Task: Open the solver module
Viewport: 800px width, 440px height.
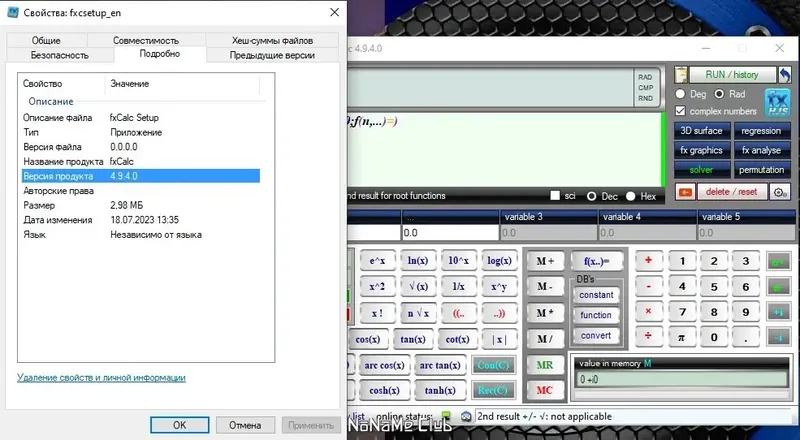Action: coord(701,169)
